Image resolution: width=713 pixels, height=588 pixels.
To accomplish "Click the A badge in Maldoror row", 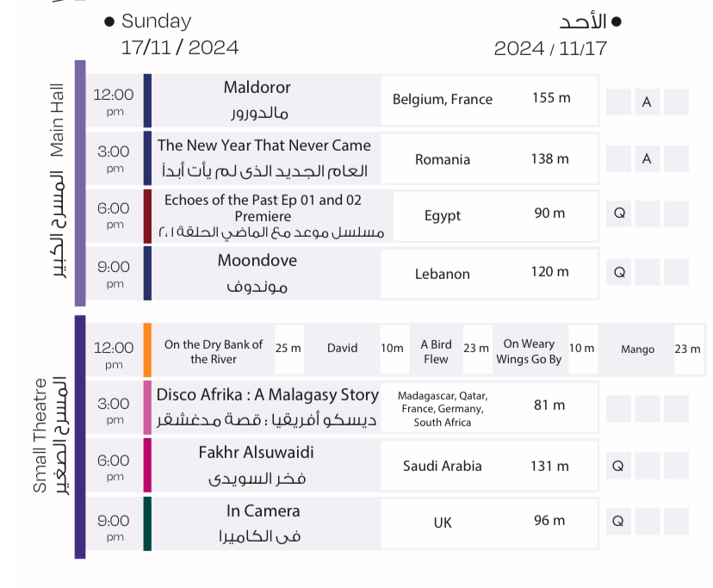I will click(647, 102).
